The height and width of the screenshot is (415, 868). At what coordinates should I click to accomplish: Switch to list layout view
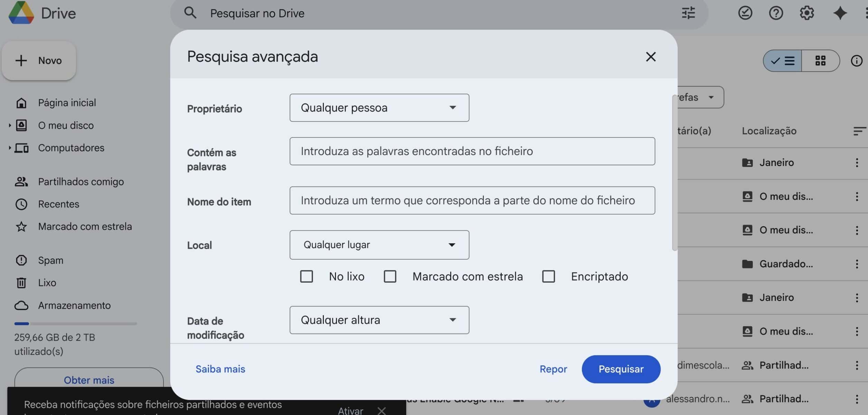783,61
